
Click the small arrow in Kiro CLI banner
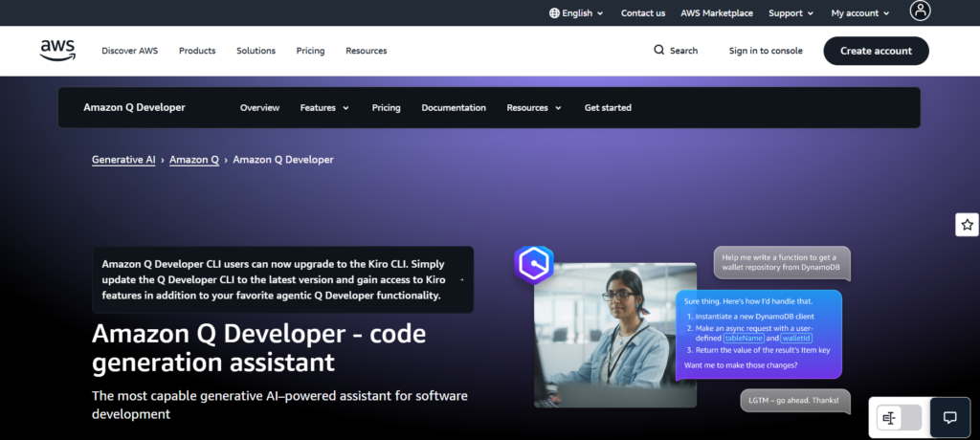tap(462, 280)
